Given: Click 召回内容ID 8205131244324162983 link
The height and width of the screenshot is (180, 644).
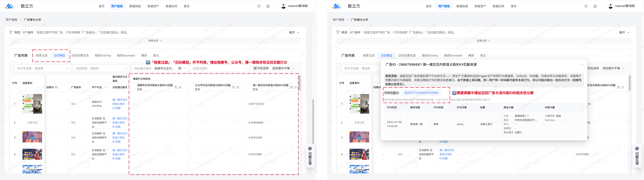Looking at the screenshot, I should (421, 93).
